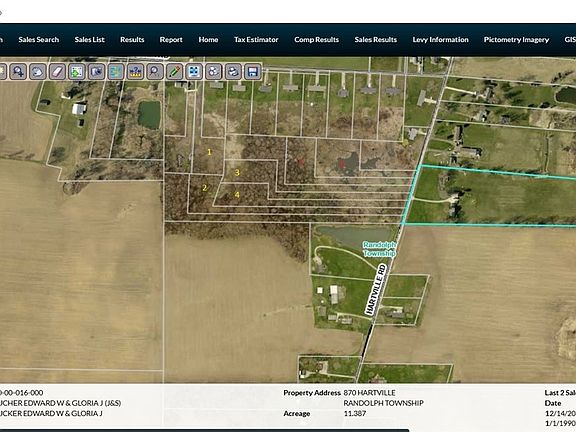Click the owner name with (J&S)

point(60,403)
